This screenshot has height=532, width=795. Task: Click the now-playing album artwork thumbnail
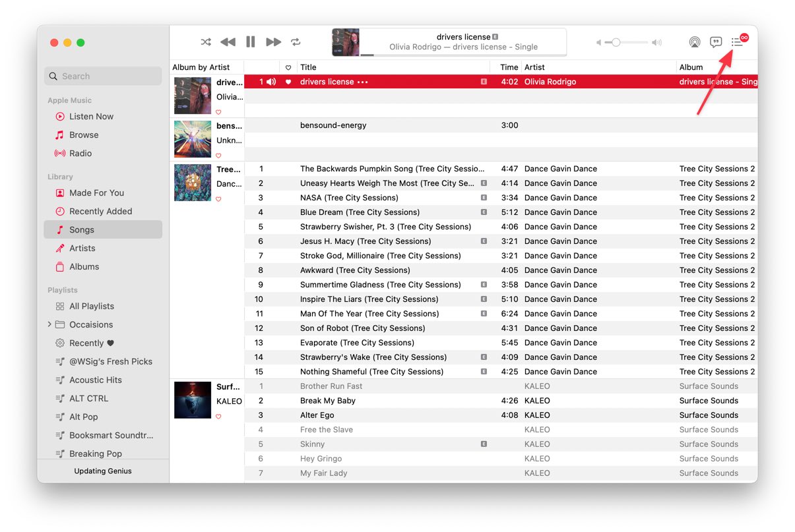click(x=346, y=42)
